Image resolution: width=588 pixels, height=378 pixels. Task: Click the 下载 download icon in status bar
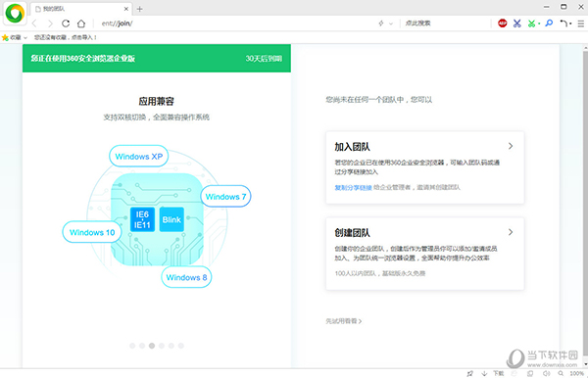[494, 373]
